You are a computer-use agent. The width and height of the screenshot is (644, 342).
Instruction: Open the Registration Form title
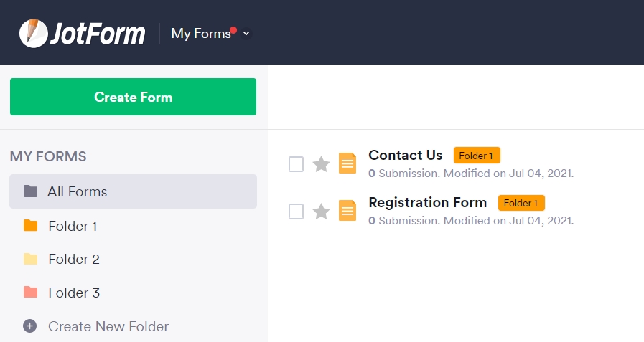pyautogui.click(x=428, y=203)
